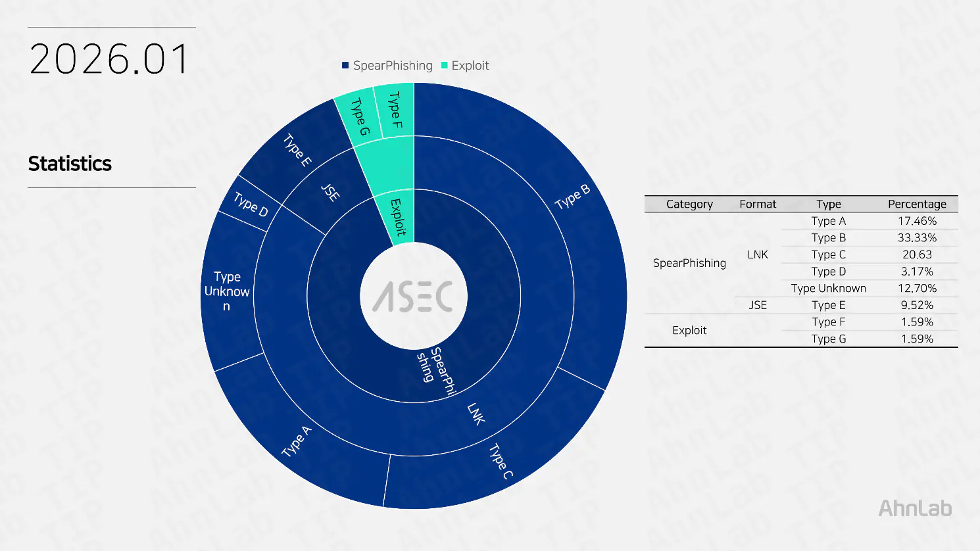Select the Type B chart segment
This screenshot has height=551, width=980.
coord(572,197)
